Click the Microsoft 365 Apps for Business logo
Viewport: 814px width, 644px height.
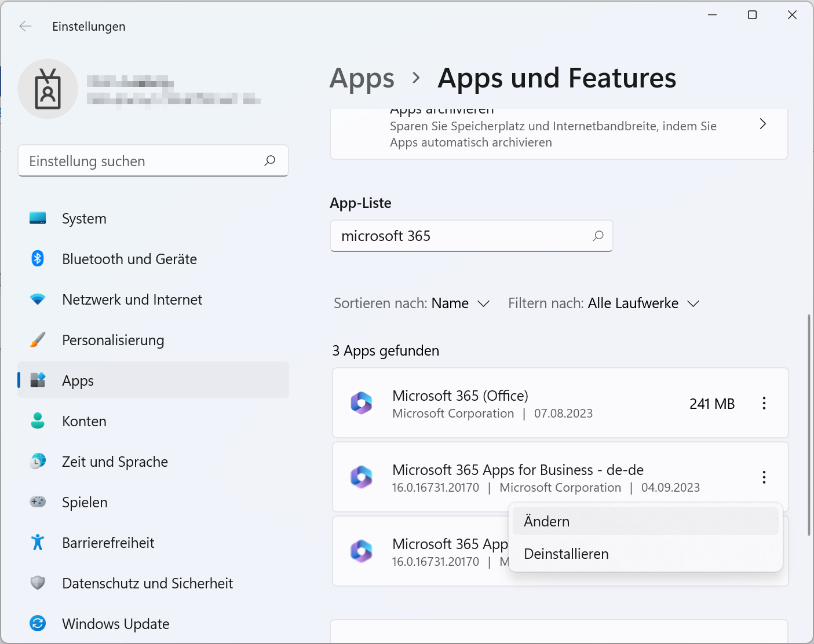pos(362,477)
